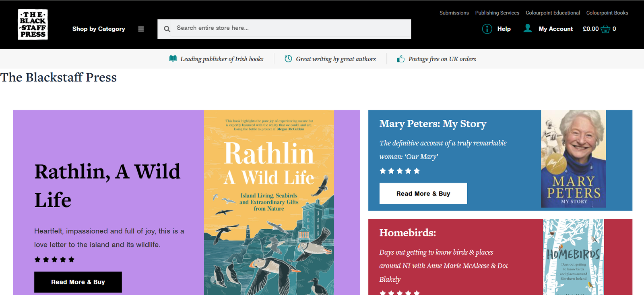Image resolution: width=644 pixels, height=295 pixels.
Task: Click the magnifying glass search icon
Action: coord(167,29)
